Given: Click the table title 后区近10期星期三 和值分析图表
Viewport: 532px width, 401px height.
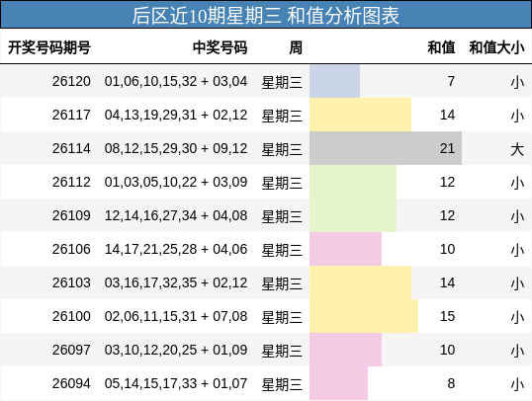Looking at the screenshot, I should tap(265, 16).
